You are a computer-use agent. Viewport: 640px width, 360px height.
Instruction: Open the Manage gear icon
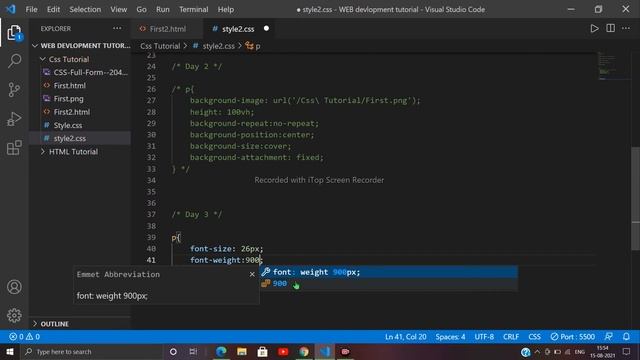[x=14, y=315]
